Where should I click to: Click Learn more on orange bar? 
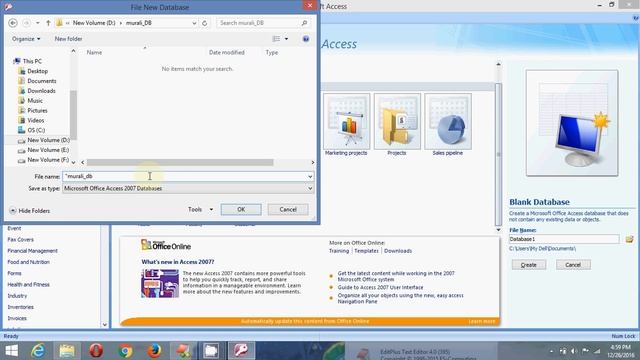click(482, 322)
